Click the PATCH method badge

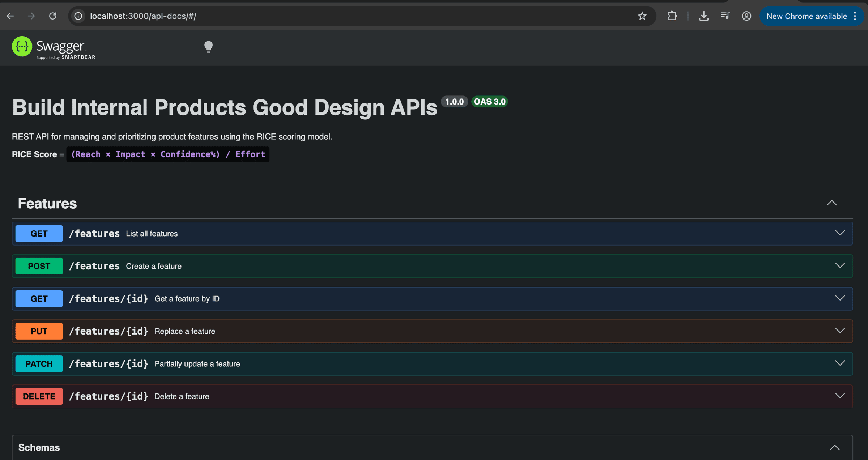click(x=39, y=364)
